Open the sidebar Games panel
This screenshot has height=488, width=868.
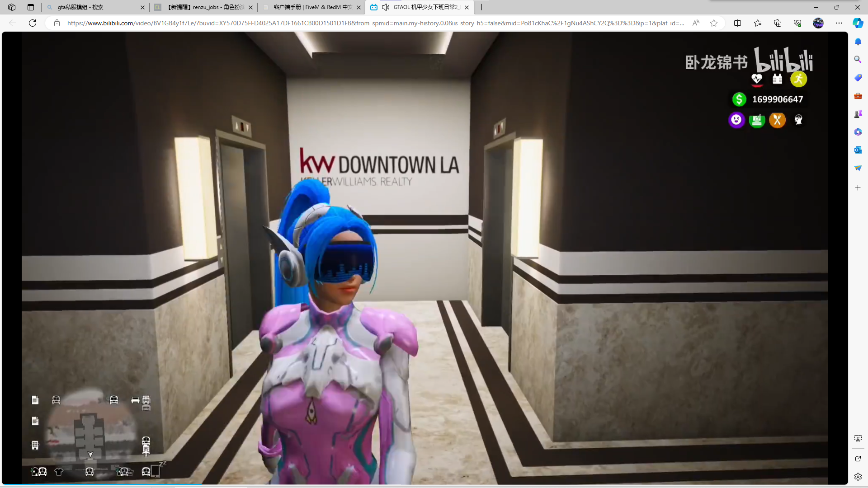pos(858,114)
